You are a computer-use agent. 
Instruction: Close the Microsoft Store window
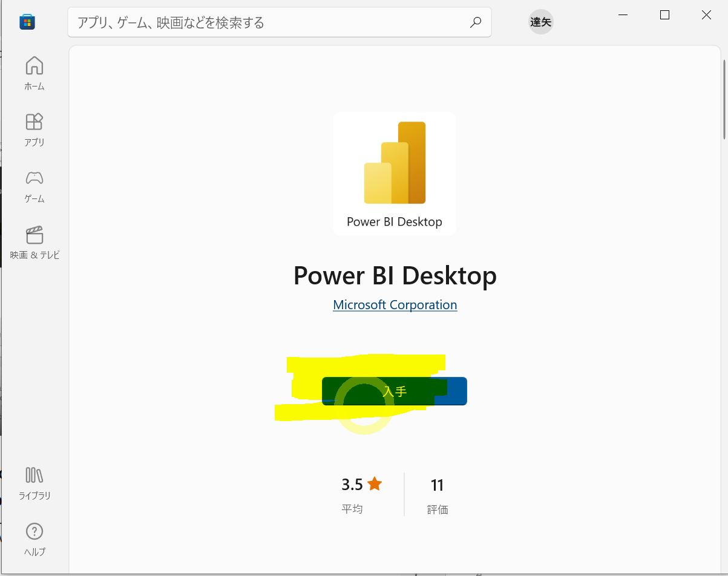(706, 15)
